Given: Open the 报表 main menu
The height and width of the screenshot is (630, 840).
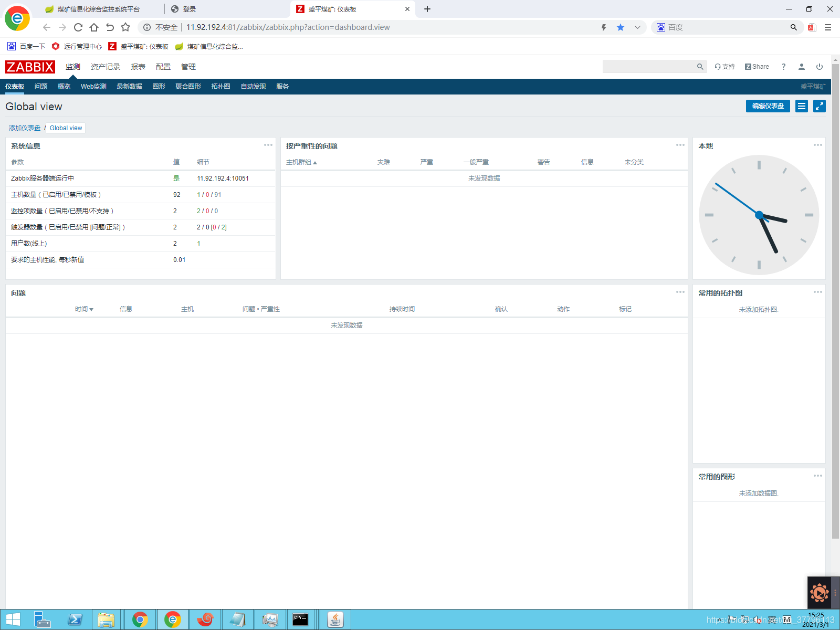Looking at the screenshot, I should 138,67.
